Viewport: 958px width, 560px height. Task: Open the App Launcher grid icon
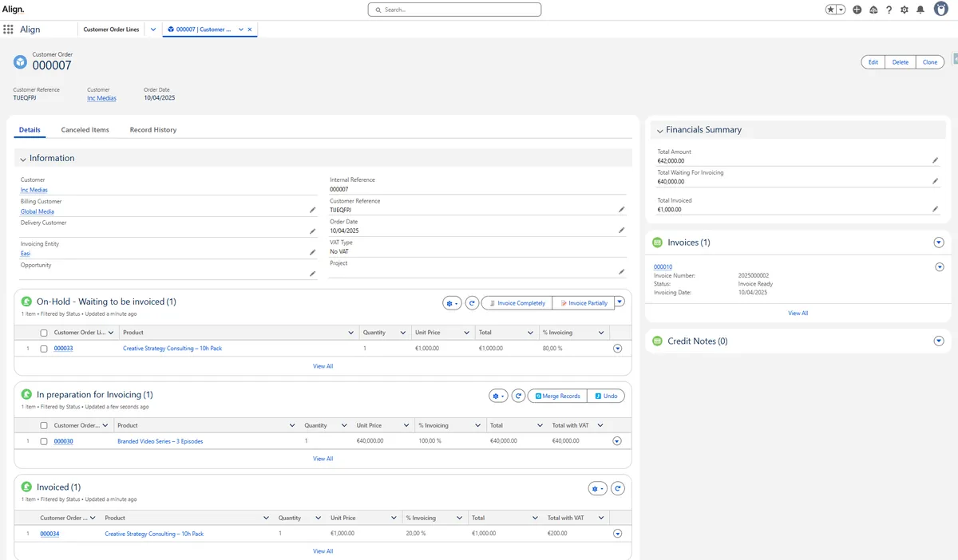click(x=8, y=30)
